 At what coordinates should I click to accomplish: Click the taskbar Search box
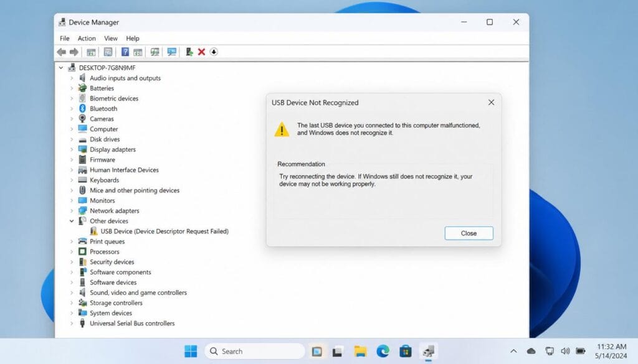click(255, 351)
